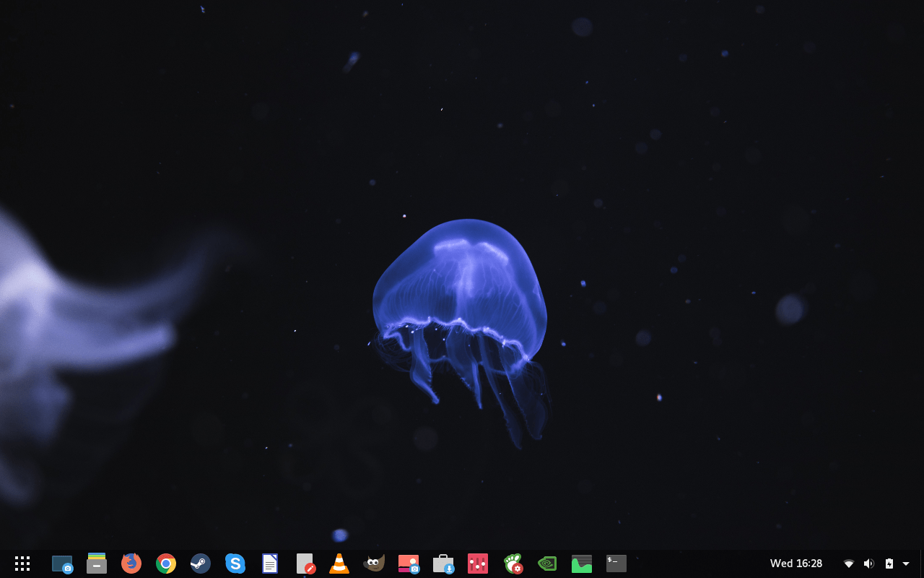This screenshot has width=924, height=578.
Task: Launch the Screenshot tool with the camera badge
Action: pyautogui.click(x=62, y=564)
